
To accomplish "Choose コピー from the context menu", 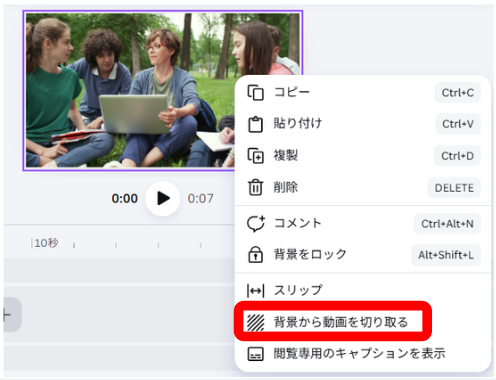I will [363, 92].
